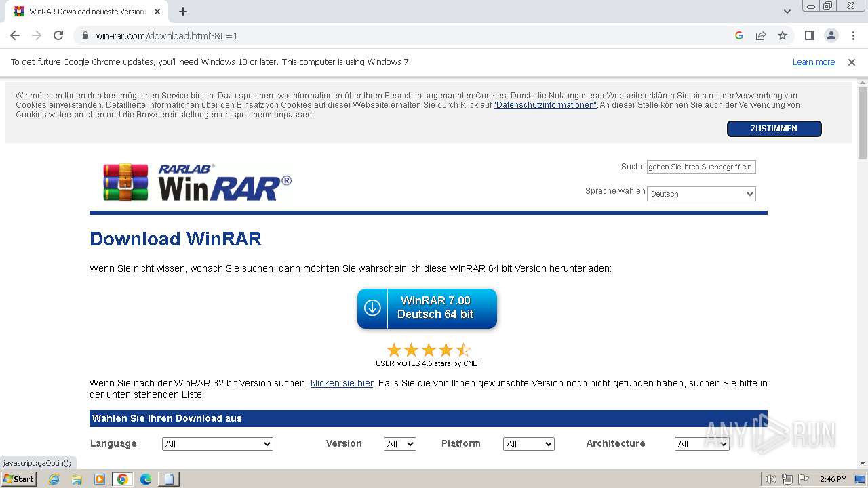Bookmark this page with the star icon
Image resolution: width=868 pixels, height=488 pixels.
click(783, 35)
